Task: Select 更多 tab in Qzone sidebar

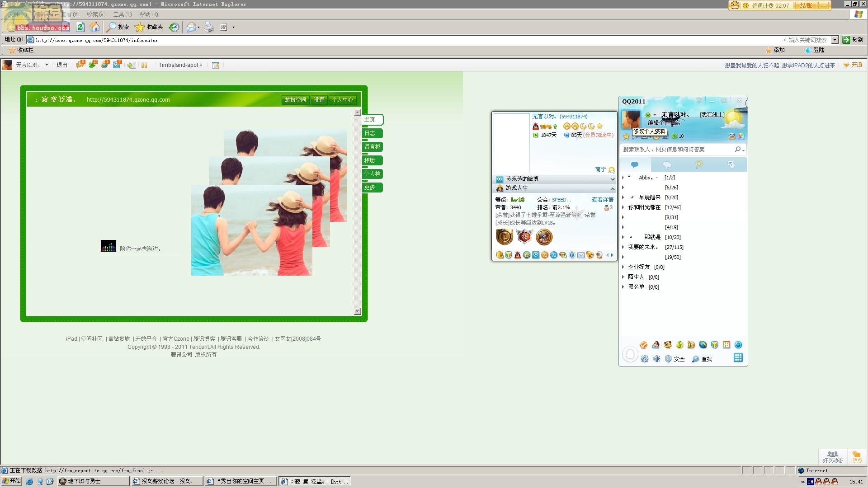Action: tap(373, 188)
